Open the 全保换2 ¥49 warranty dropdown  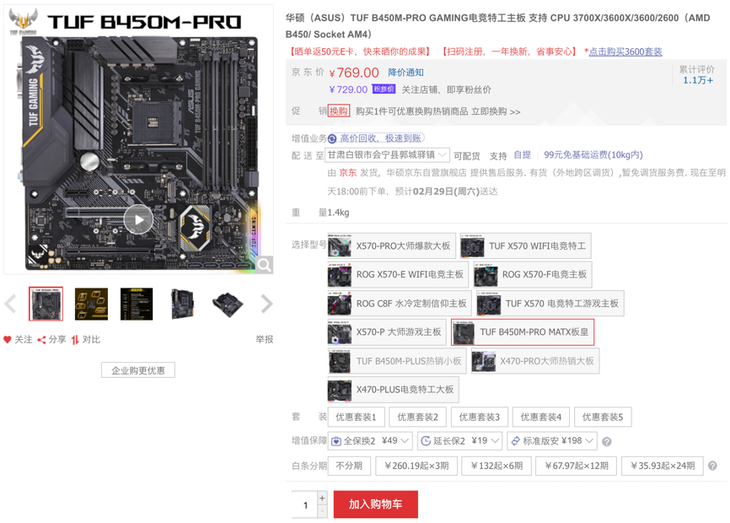(370, 441)
